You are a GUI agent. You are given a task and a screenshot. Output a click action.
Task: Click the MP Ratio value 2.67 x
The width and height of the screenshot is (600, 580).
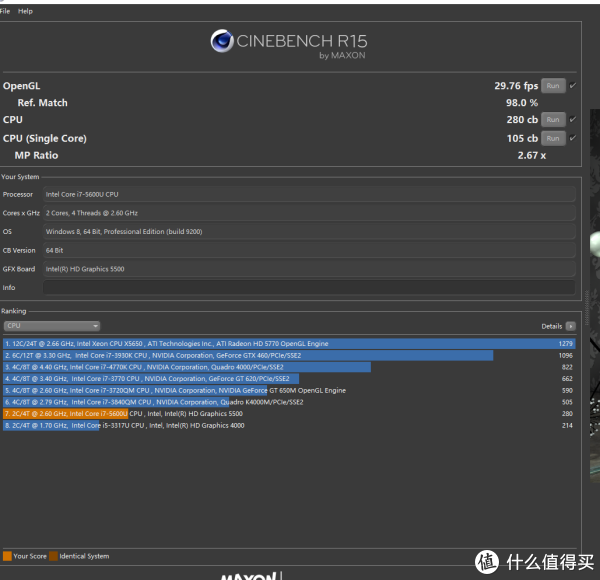[532, 155]
